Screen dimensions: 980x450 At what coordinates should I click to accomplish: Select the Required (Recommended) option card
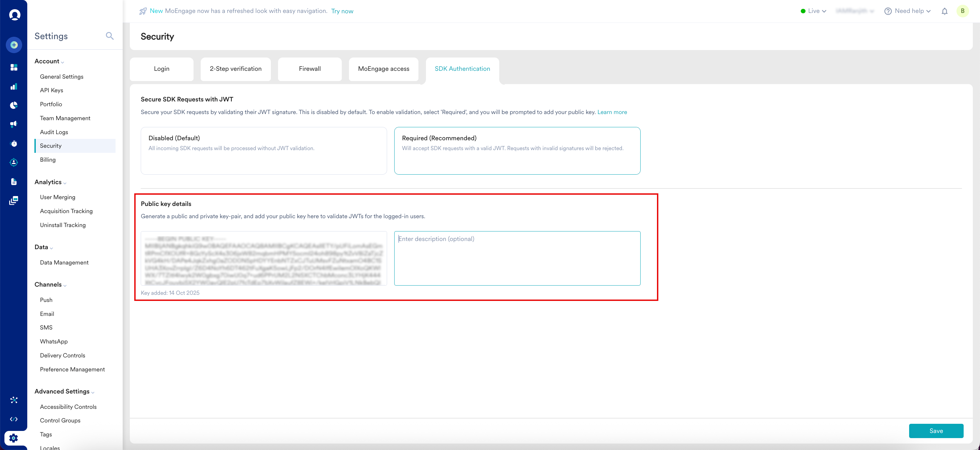coord(517,151)
